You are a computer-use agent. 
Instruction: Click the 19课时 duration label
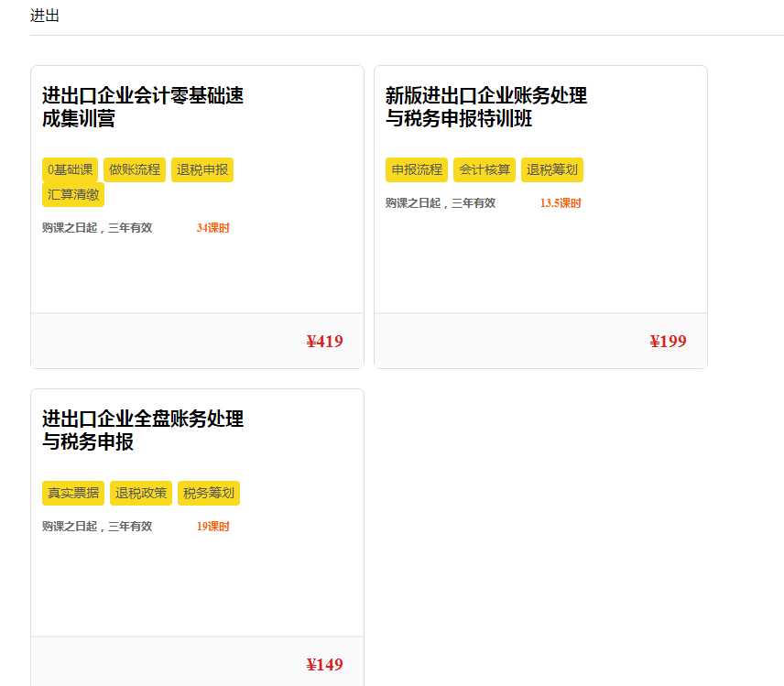[x=213, y=527]
